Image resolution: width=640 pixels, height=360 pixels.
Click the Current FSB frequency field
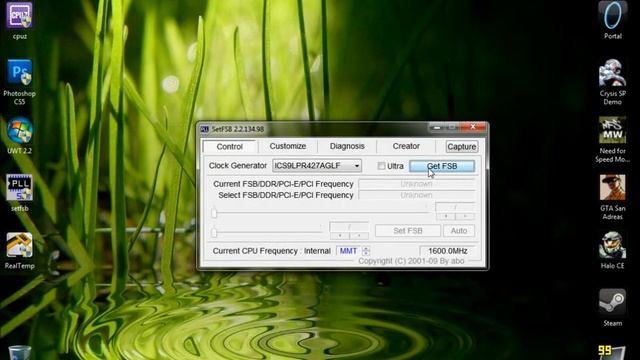pos(416,184)
